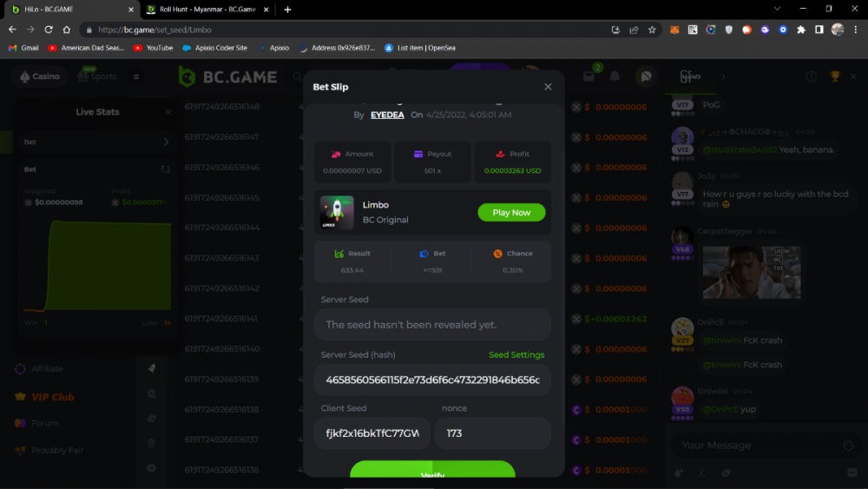Click the trophy icon in chat header
Viewport: 868px width, 489px height.
[x=835, y=76]
